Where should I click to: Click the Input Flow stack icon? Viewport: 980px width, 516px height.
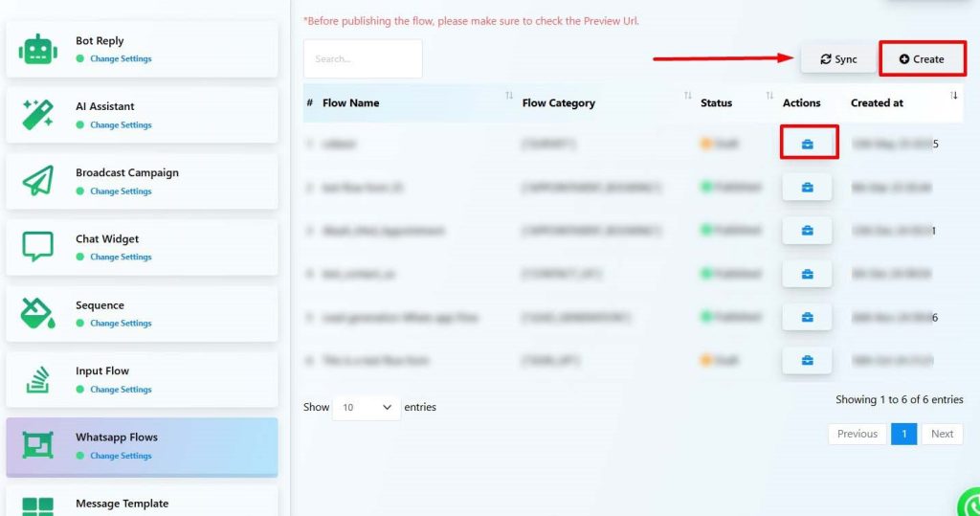[x=38, y=379]
